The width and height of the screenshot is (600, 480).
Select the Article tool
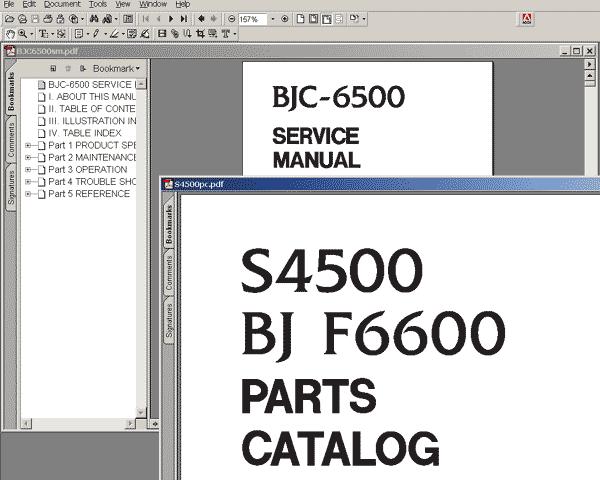point(188,34)
